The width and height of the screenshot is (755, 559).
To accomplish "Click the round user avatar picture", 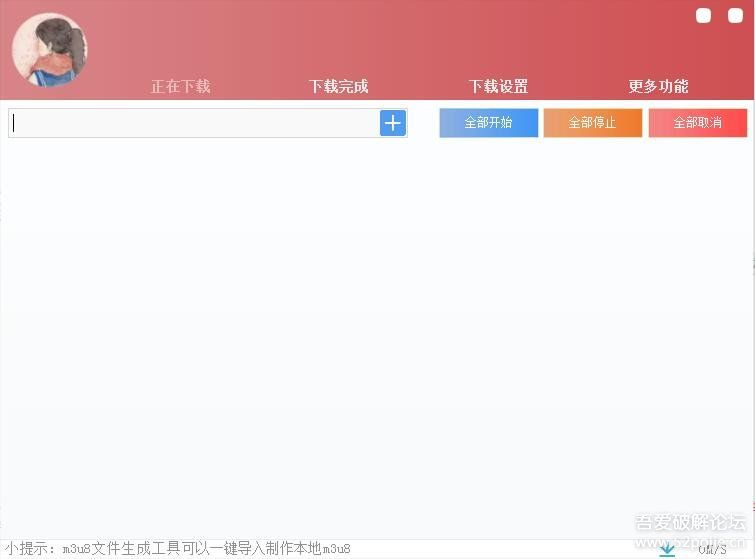I will [50, 50].
